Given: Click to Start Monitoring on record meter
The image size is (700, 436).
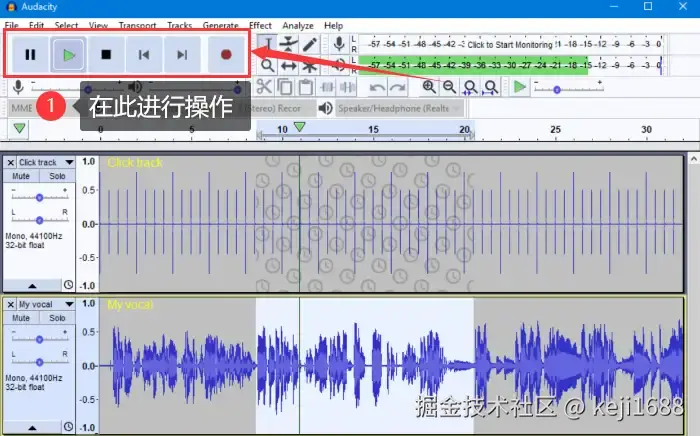Looking at the screenshot, I should 510,44.
